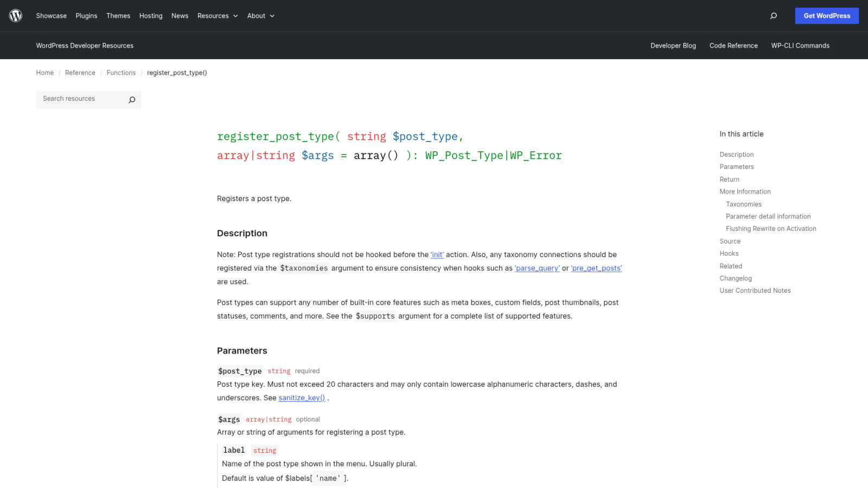
Task: Jump to Parameters in article contents
Action: pyautogui.click(x=737, y=166)
